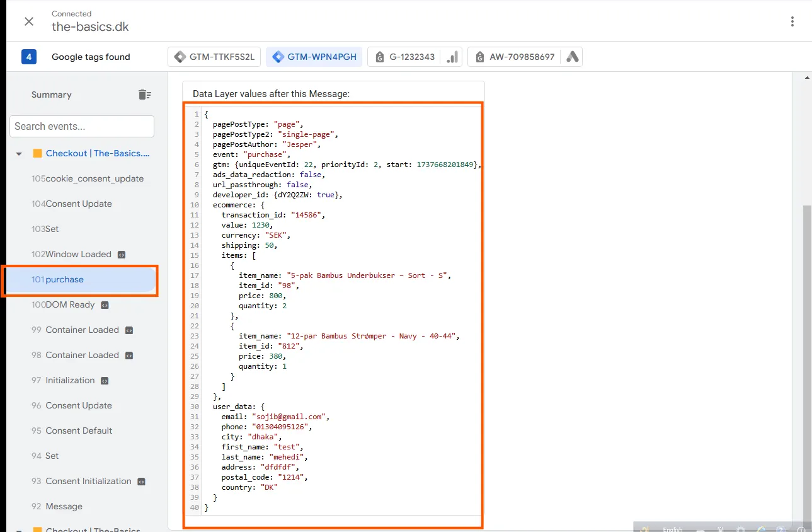812x532 pixels.
Task: Click the tag icon left of AW-709858697
Action: click(480, 57)
